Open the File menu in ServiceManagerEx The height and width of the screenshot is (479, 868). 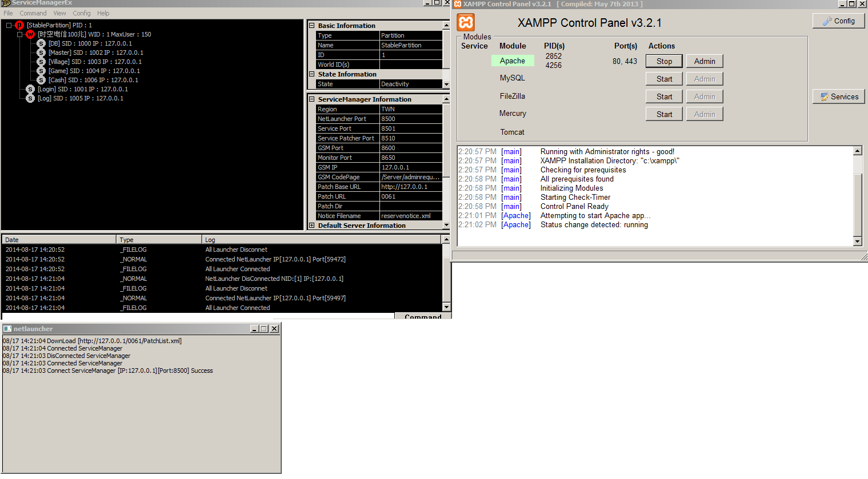pyautogui.click(x=8, y=13)
